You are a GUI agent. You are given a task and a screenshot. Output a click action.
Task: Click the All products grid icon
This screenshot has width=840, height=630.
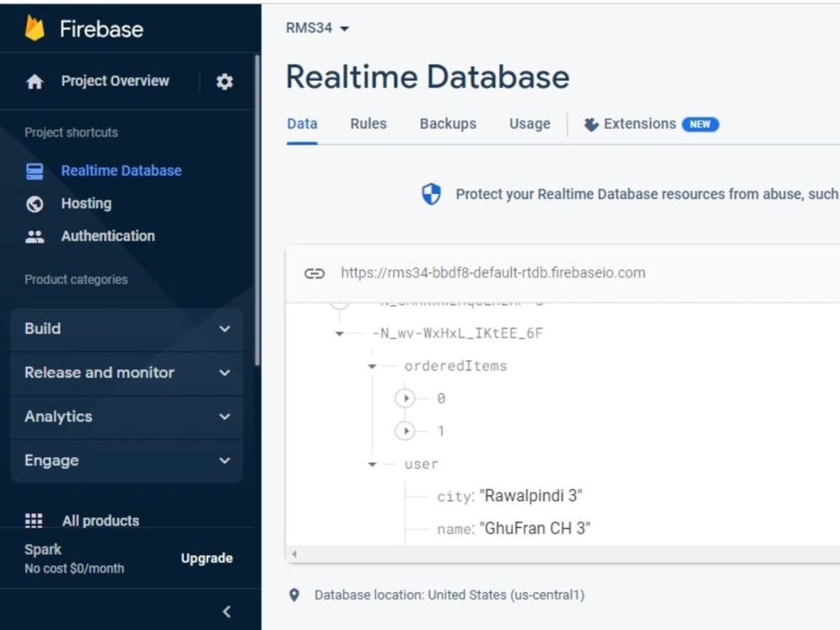[x=34, y=520]
